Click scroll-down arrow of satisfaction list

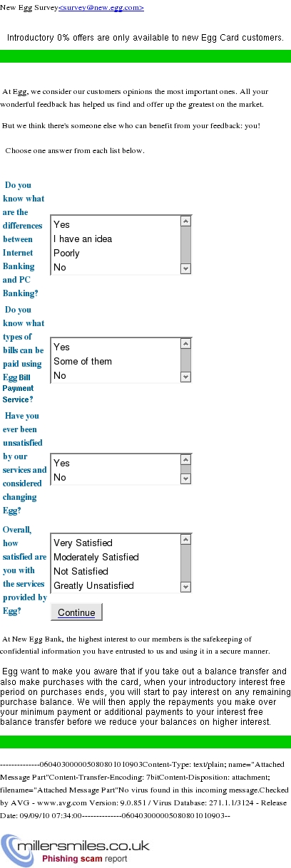pos(186,587)
